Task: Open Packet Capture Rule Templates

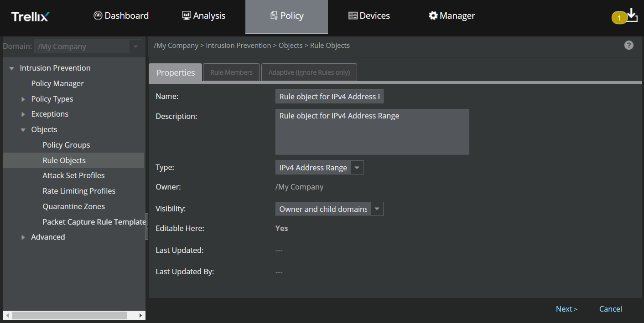Action: pyautogui.click(x=93, y=222)
